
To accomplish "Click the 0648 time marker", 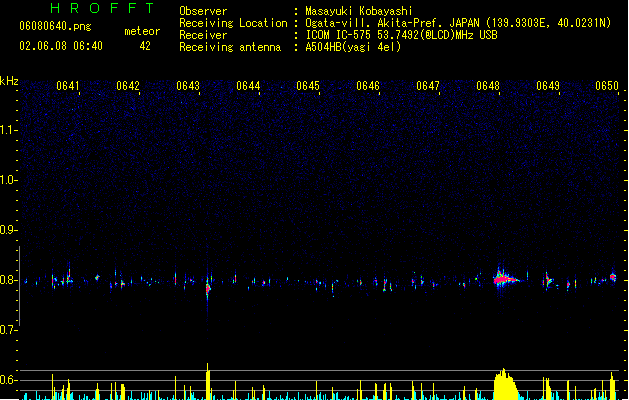I will 488,86.
